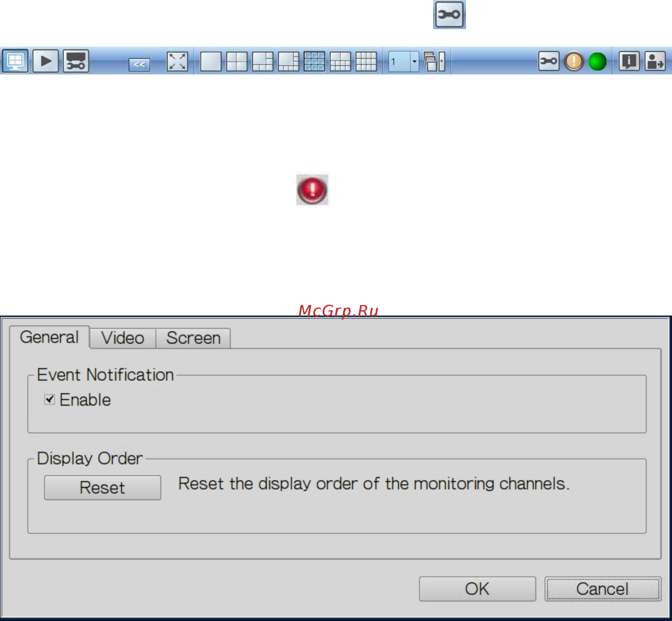Log out with the user icon

click(x=655, y=61)
